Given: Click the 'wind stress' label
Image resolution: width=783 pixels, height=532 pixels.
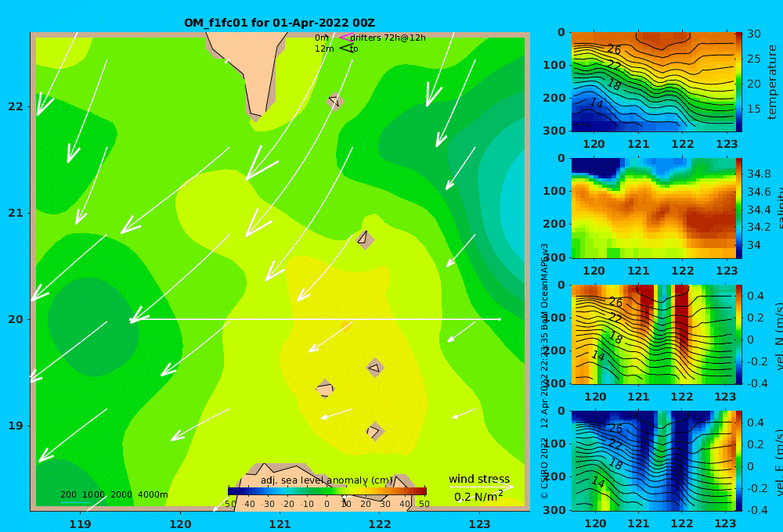Looking at the screenshot, I should tap(479, 479).
